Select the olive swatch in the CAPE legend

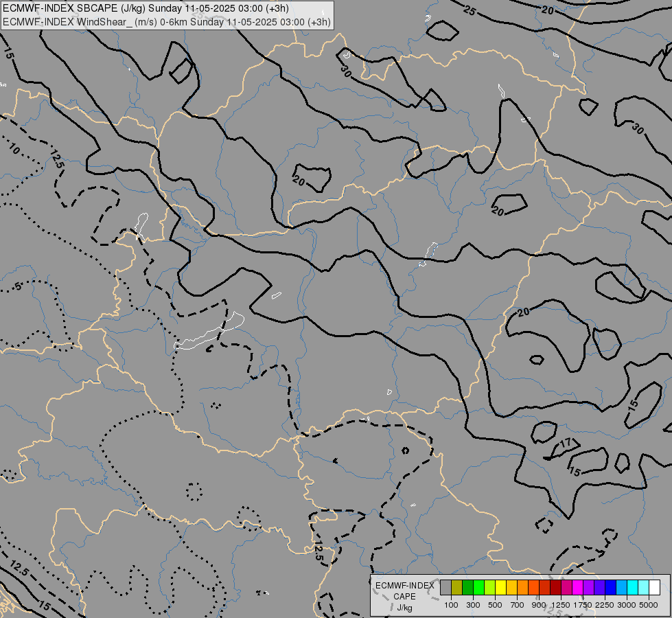456,587
